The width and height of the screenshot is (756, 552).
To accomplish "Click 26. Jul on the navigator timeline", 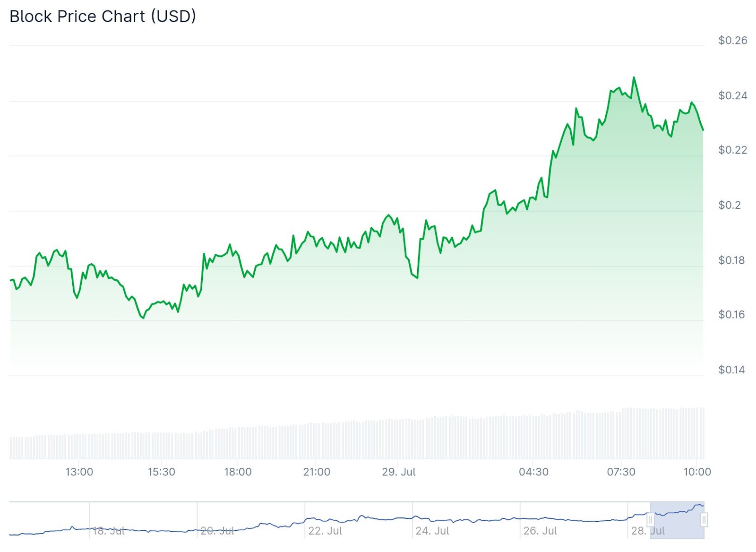I will click(540, 531).
